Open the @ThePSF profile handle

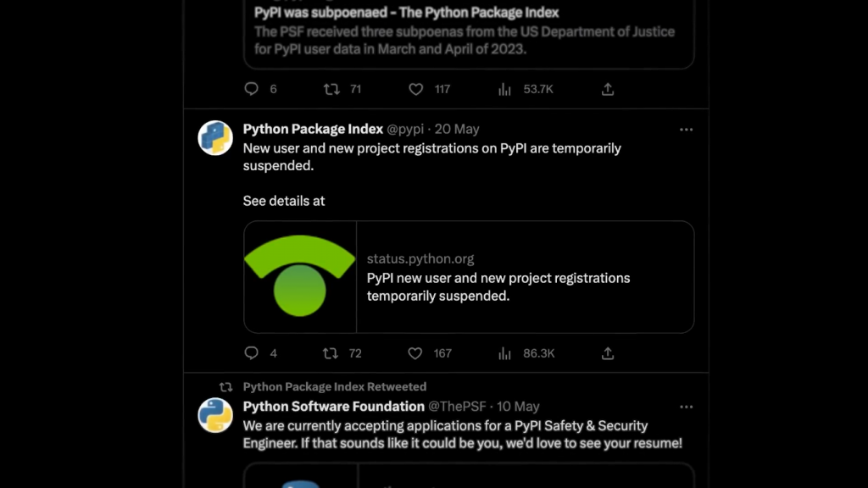tap(459, 407)
